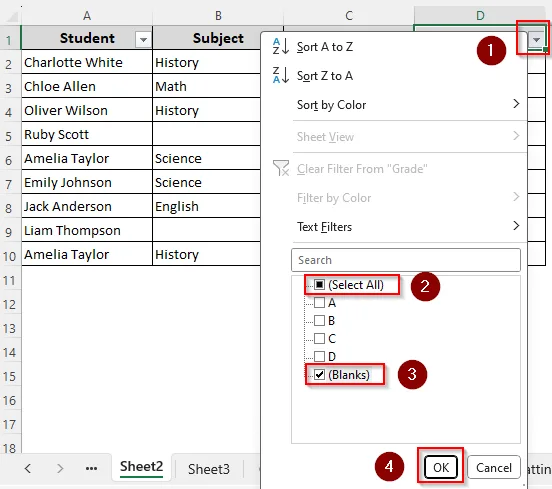Open Sort by Color menu entry
552x489 pixels.
pos(394,105)
